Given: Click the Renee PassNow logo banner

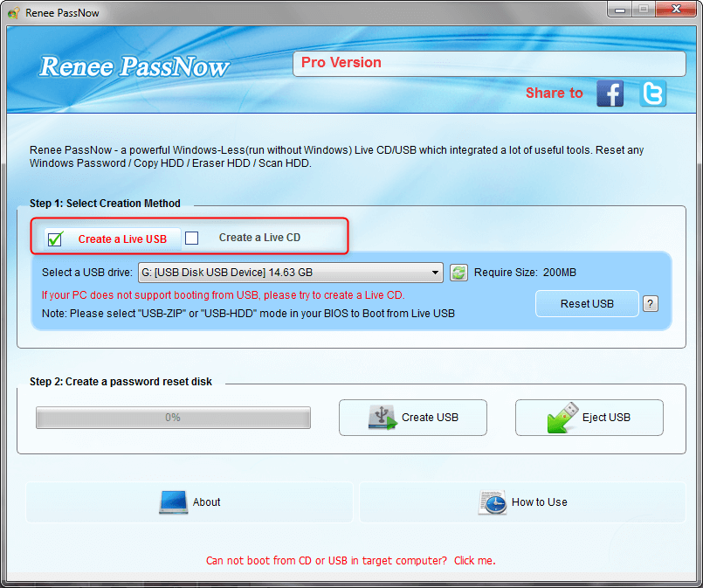Looking at the screenshot, I should [x=134, y=67].
